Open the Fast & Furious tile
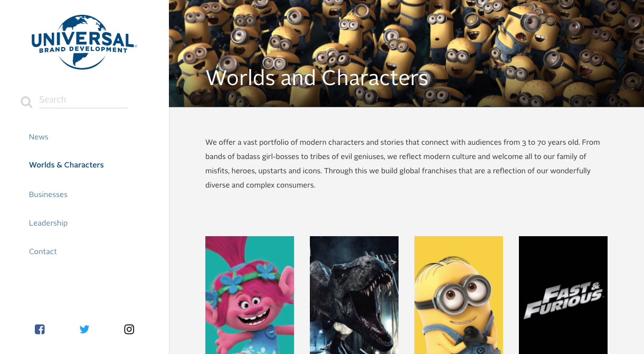This screenshot has height=354, width=644. (563, 295)
